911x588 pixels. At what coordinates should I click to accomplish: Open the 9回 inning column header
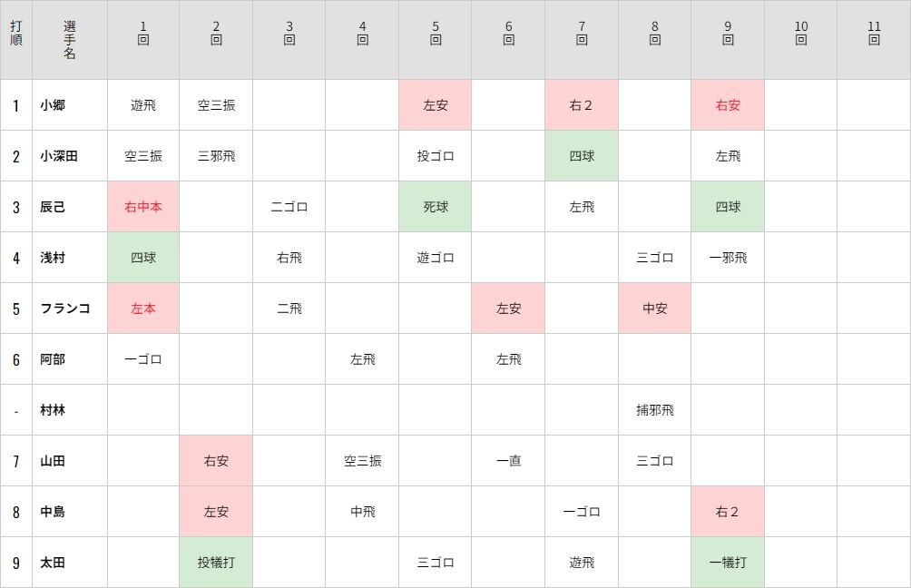[728, 33]
